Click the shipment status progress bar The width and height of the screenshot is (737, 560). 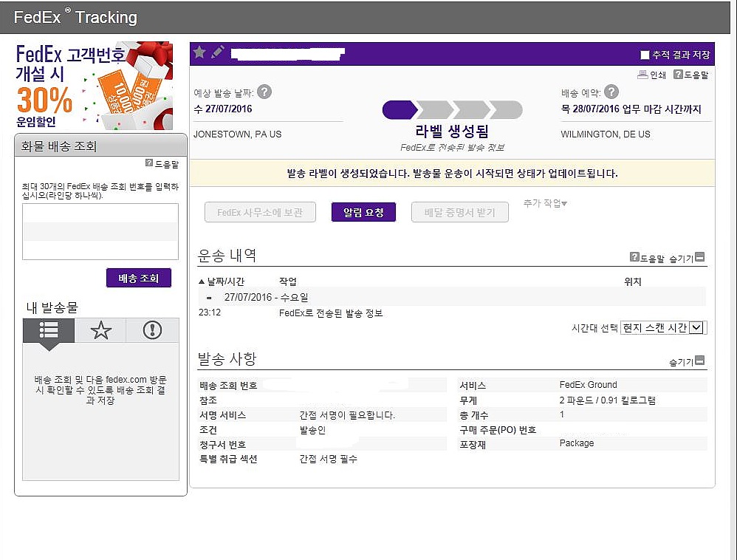click(x=452, y=110)
